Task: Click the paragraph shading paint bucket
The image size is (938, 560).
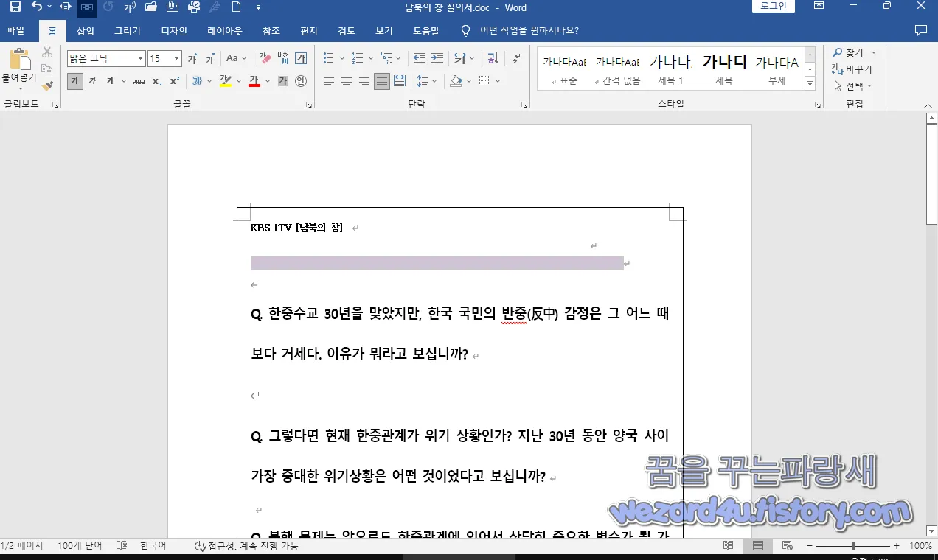Action: pos(455,81)
